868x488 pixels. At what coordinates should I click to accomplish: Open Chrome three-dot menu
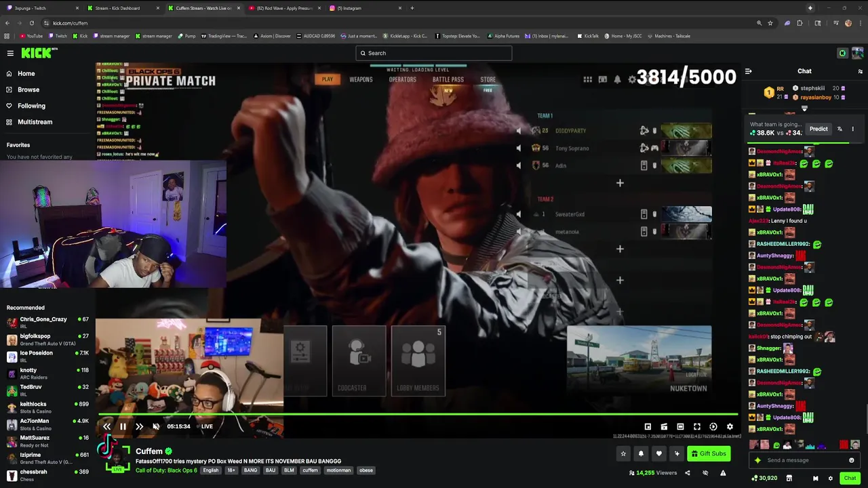click(x=861, y=23)
